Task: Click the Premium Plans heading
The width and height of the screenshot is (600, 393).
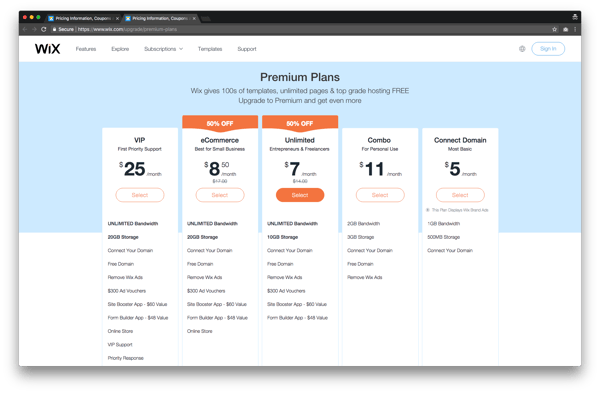Action: pyautogui.click(x=300, y=77)
